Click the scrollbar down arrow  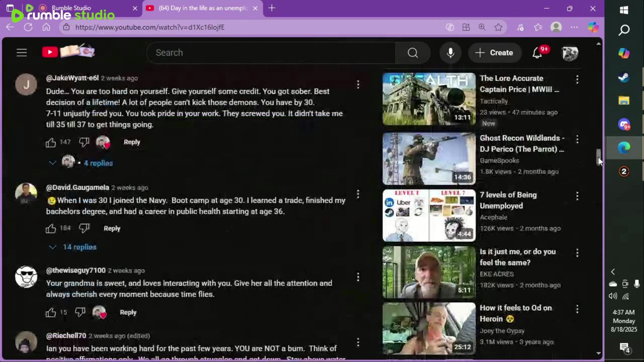click(599, 353)
